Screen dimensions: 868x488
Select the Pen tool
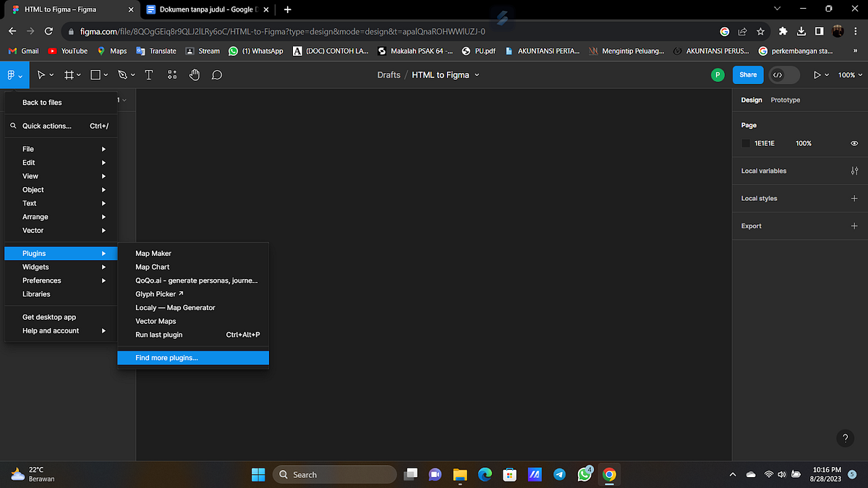pos(120,74)
